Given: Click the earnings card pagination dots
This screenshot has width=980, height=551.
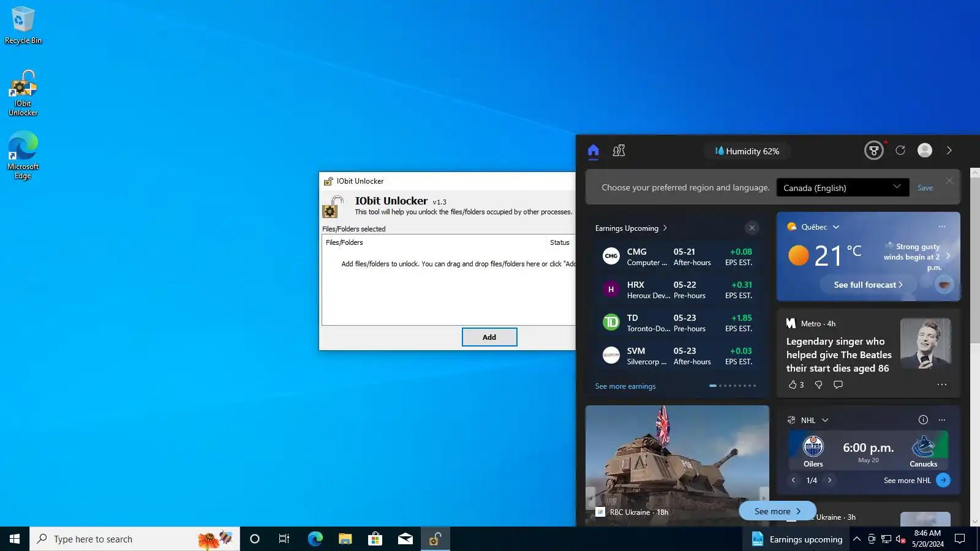Looking at the screenshot, I should pos(733,386).
